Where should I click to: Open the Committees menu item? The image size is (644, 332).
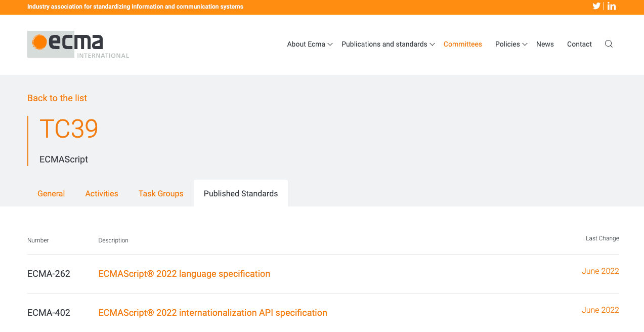(x=462, y=44)
